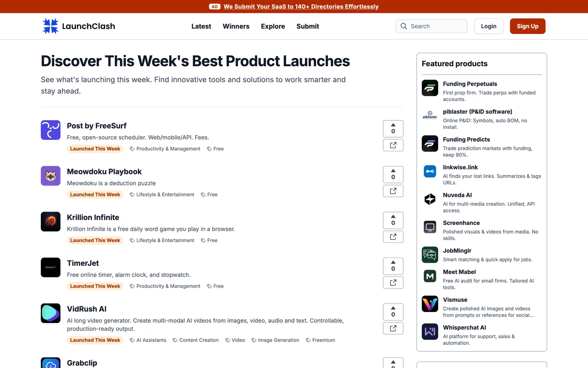Upvote Meowdoku Playbook

393,174
